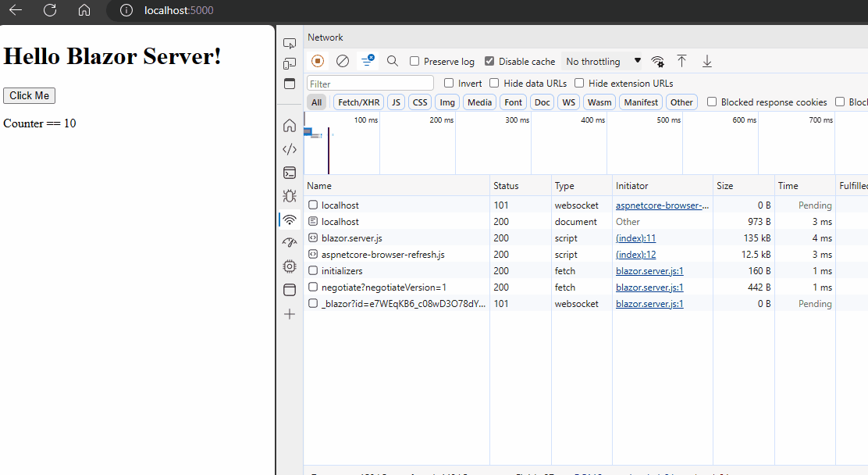Open the blazor.server.js:1 initiator link
This screenshot has width=868, height=475.
pyautogui.click(x=649, y=270)
